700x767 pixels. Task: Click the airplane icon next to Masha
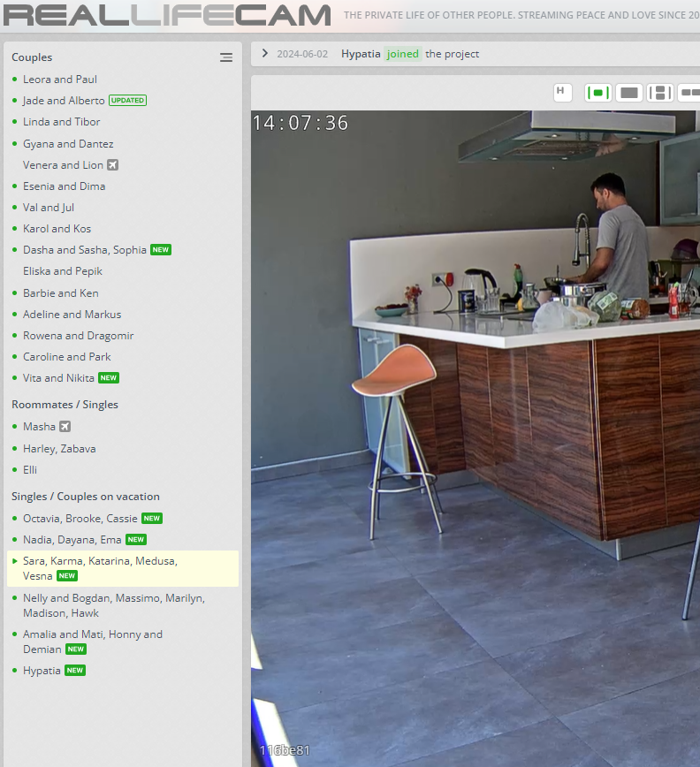[x=65, y=427]
